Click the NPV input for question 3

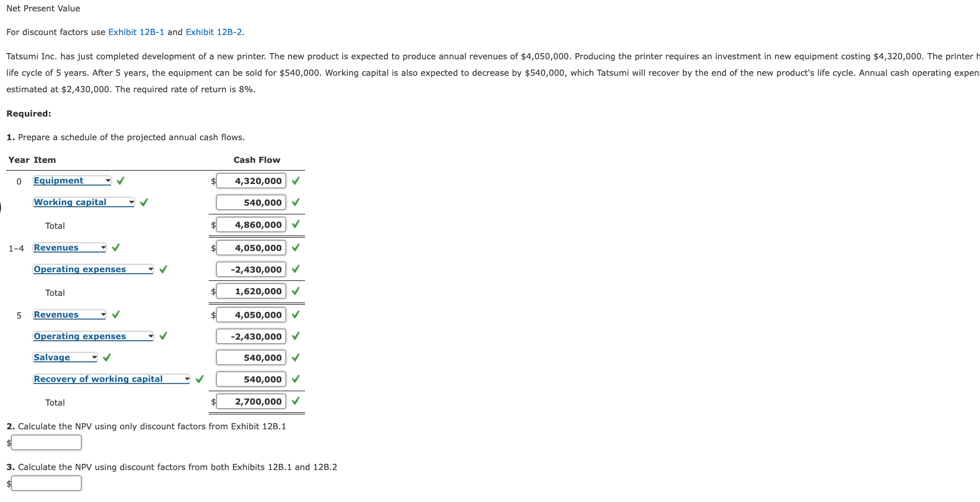[x=46, y=483]
